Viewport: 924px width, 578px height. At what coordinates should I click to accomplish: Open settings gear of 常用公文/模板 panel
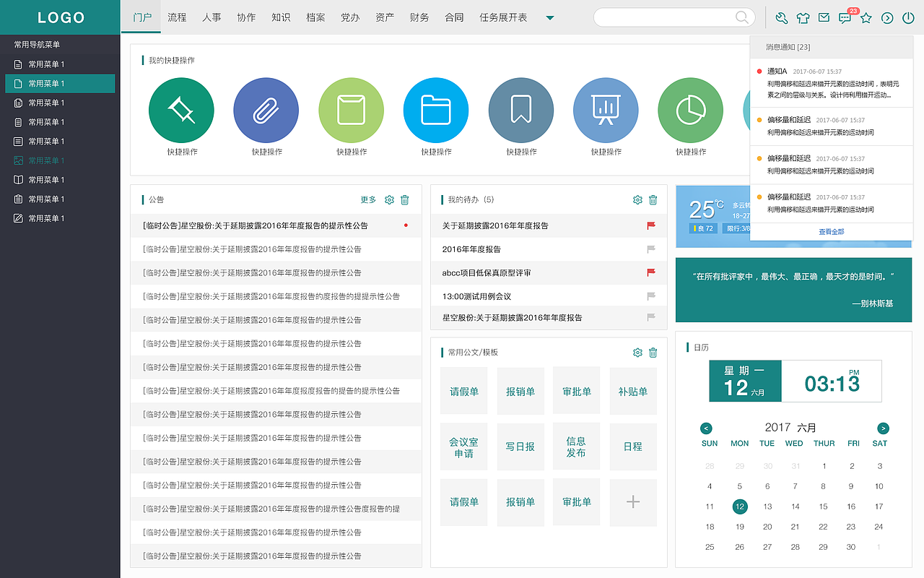pyautogui.click(x=637, y=353)
